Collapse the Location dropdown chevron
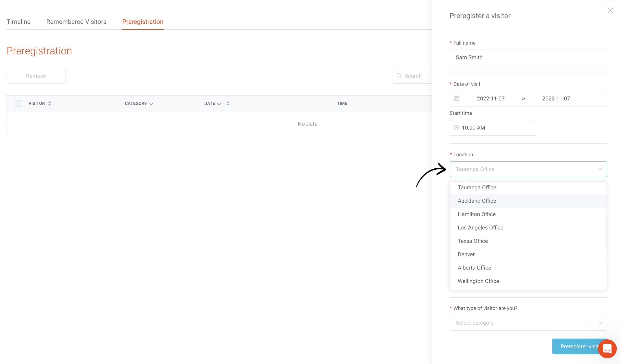 600,169
